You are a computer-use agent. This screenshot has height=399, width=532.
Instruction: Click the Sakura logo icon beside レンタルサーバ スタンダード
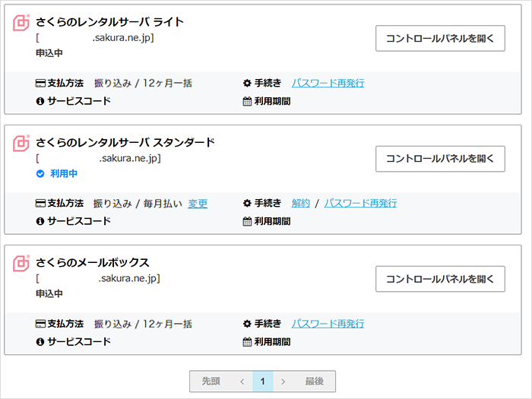click(x=21, y=143)
